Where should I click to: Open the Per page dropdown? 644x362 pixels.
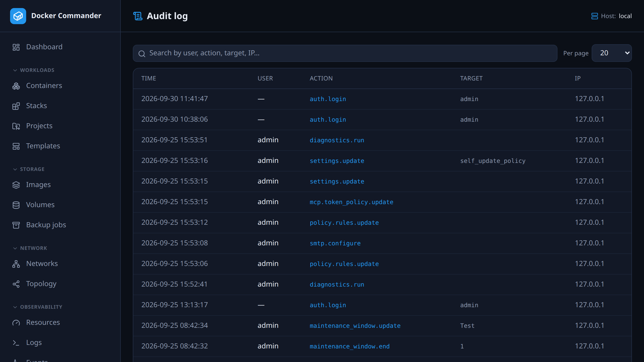612,53
